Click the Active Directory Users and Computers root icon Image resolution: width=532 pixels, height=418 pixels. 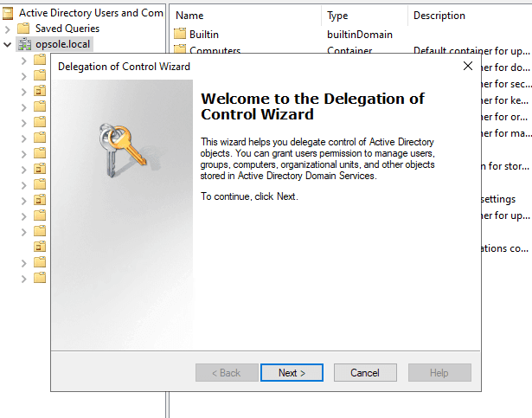[x=8, y=13]
